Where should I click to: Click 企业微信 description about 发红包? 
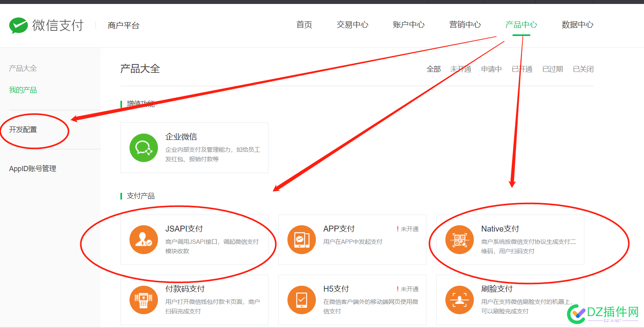213,155
